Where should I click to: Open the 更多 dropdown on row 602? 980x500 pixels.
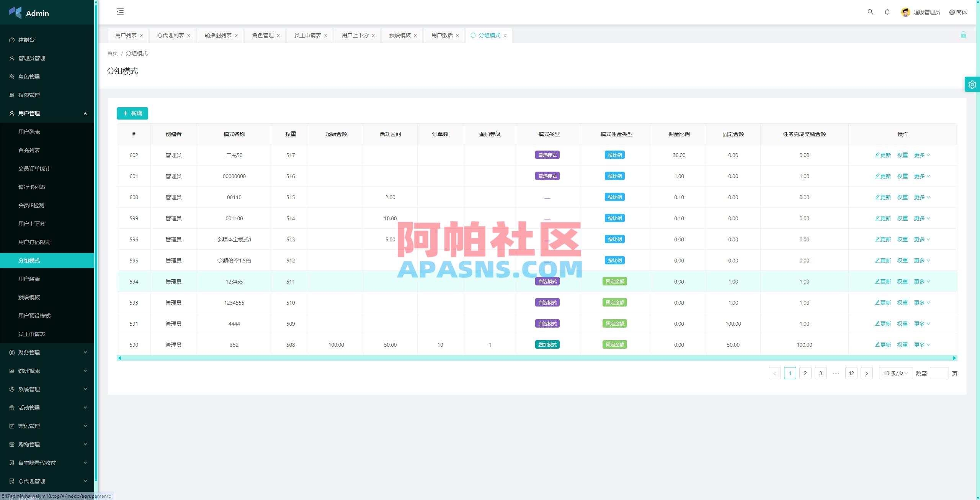click(x=921, y=155)
